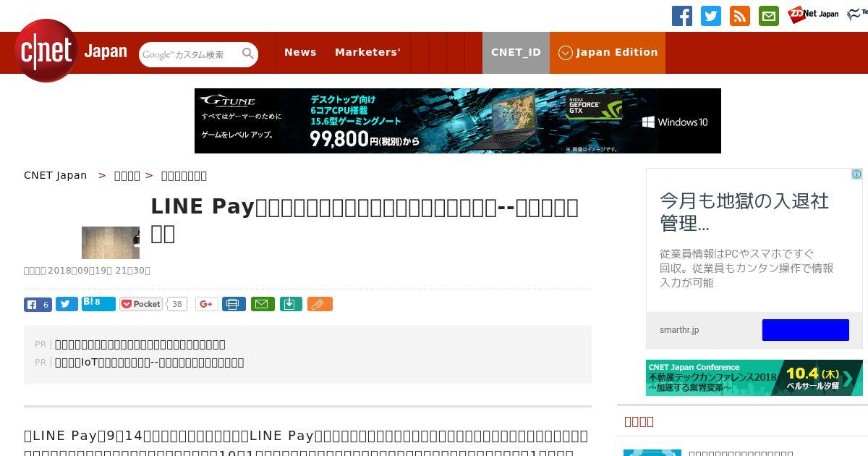Expand the Japan Edition selector

point(608,52)
